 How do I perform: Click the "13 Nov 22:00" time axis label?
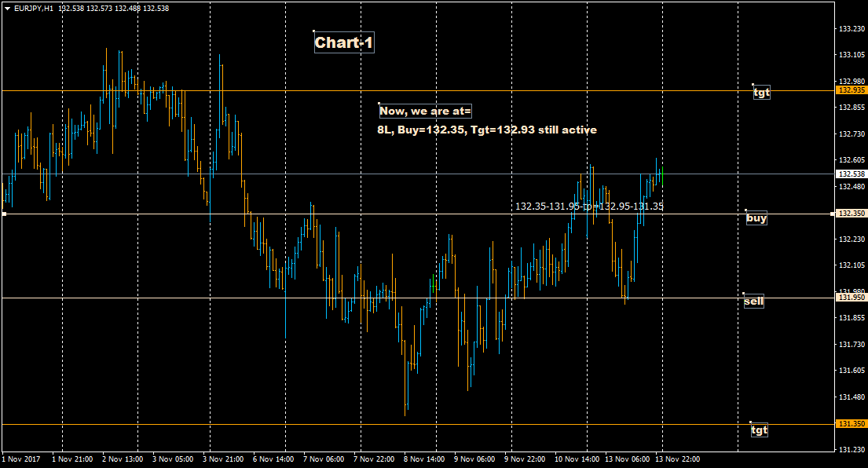(679, 459)
